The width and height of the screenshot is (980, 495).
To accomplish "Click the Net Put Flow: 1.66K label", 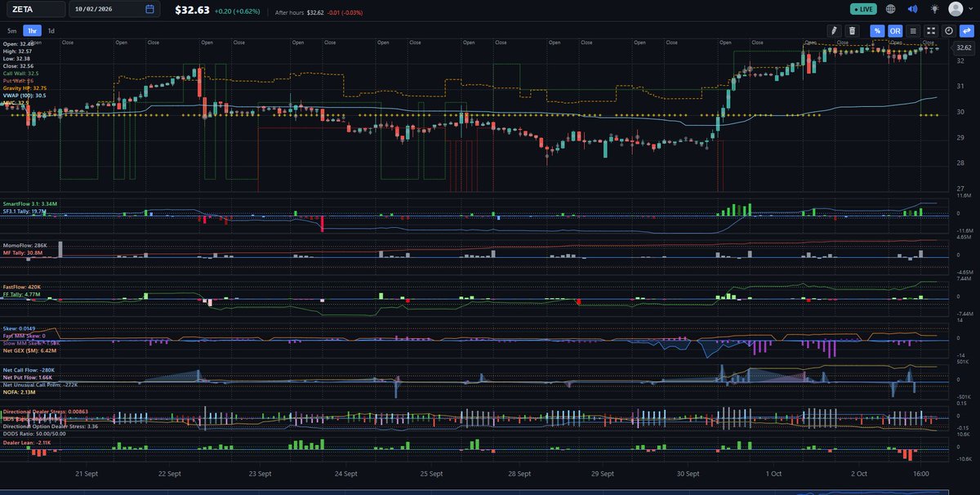I will tap(28, 378).
